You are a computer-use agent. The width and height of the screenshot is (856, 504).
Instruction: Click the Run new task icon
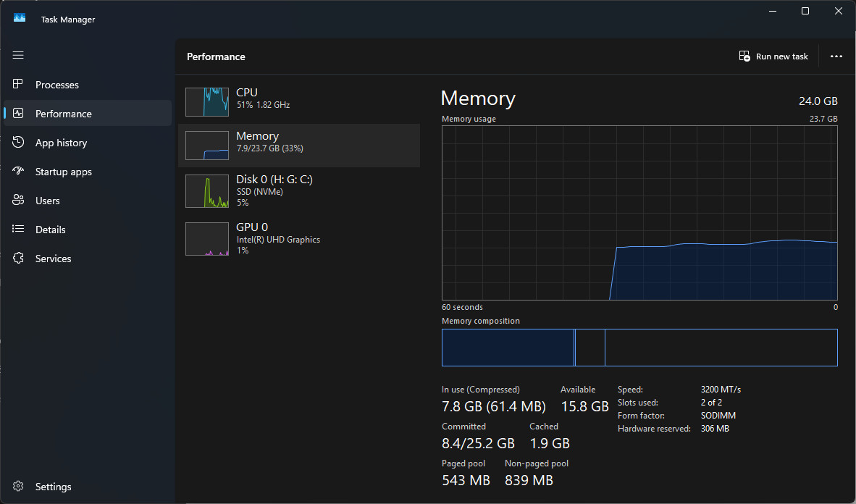[744, 56]
